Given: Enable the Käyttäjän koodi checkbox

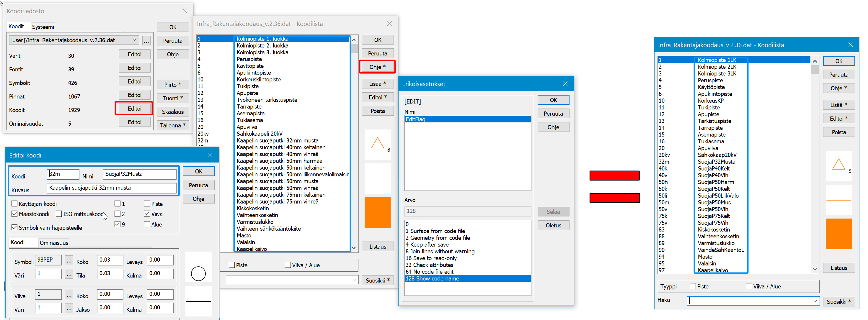Looking at the screenshot, I should tap(15, 204).
